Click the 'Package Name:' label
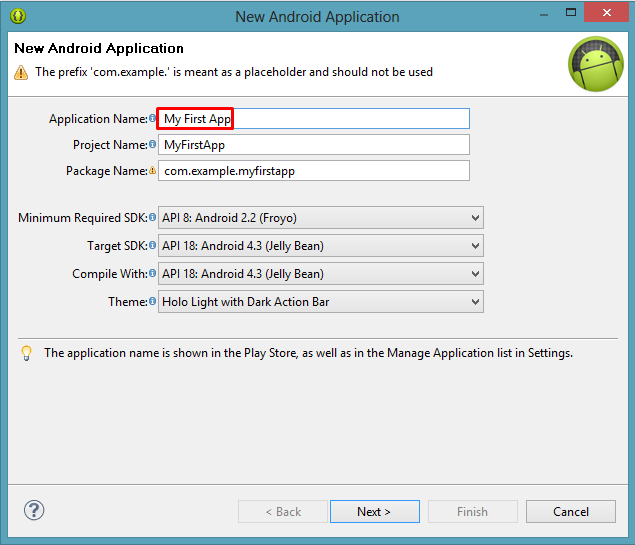635x545 pixels. (107, 171)
